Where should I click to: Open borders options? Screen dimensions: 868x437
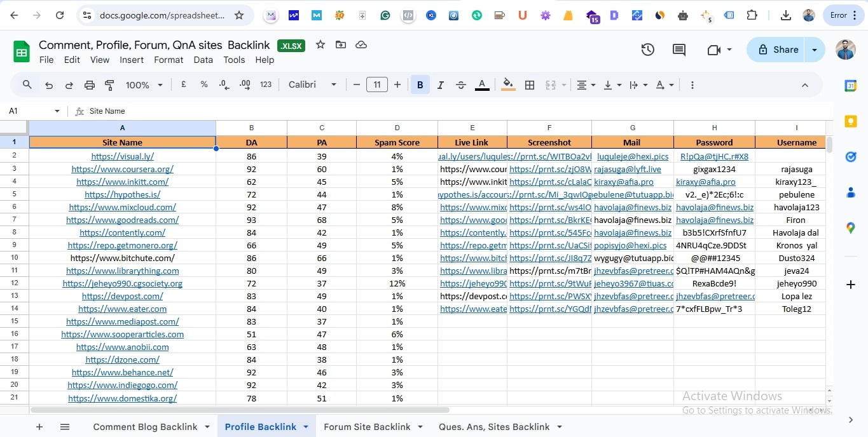pos(530,85)
